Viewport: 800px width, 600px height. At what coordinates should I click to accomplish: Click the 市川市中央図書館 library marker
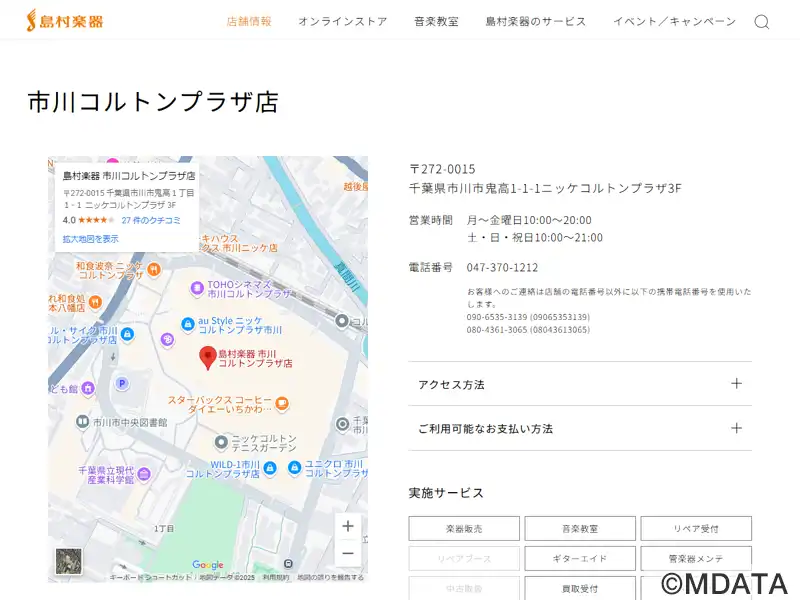point(82,422)
